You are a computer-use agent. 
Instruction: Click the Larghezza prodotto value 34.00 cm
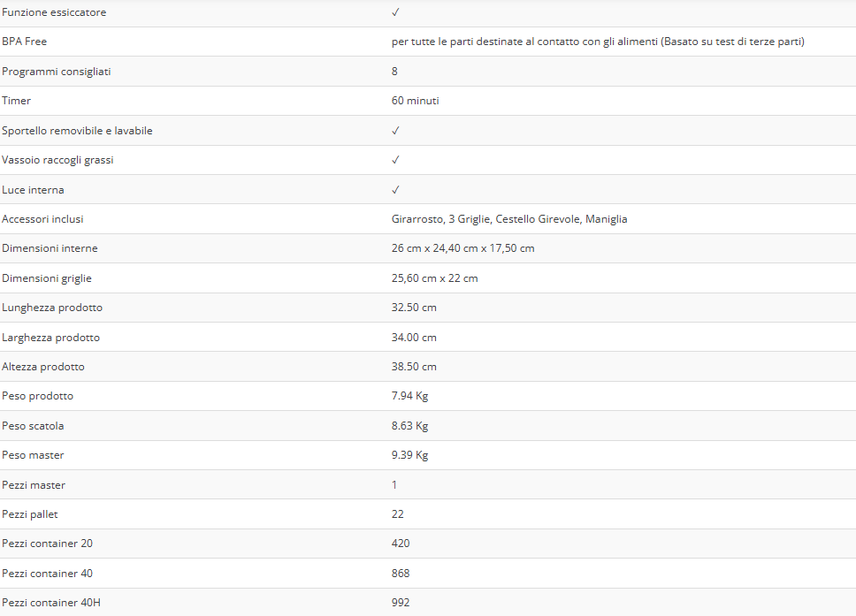tap(414, 338)
